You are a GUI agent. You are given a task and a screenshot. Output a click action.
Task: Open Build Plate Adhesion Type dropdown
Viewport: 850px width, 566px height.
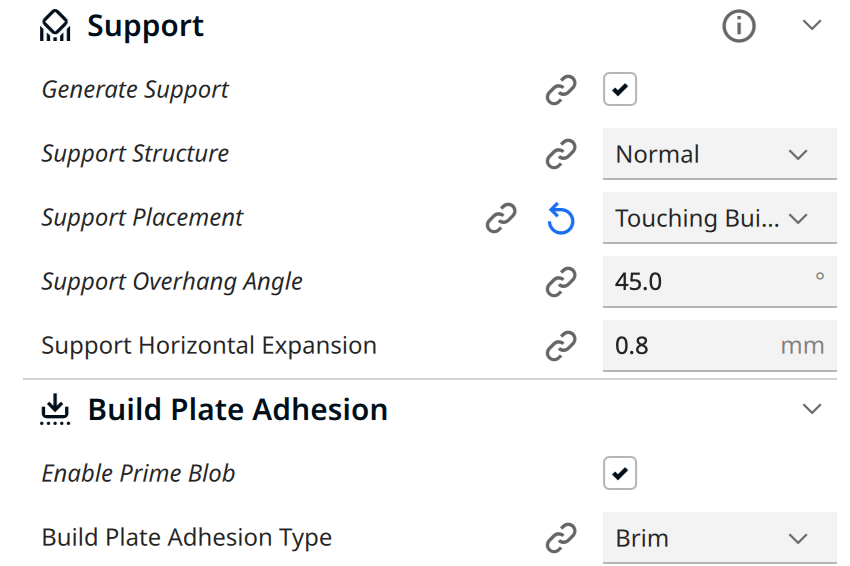pos(719,539)
